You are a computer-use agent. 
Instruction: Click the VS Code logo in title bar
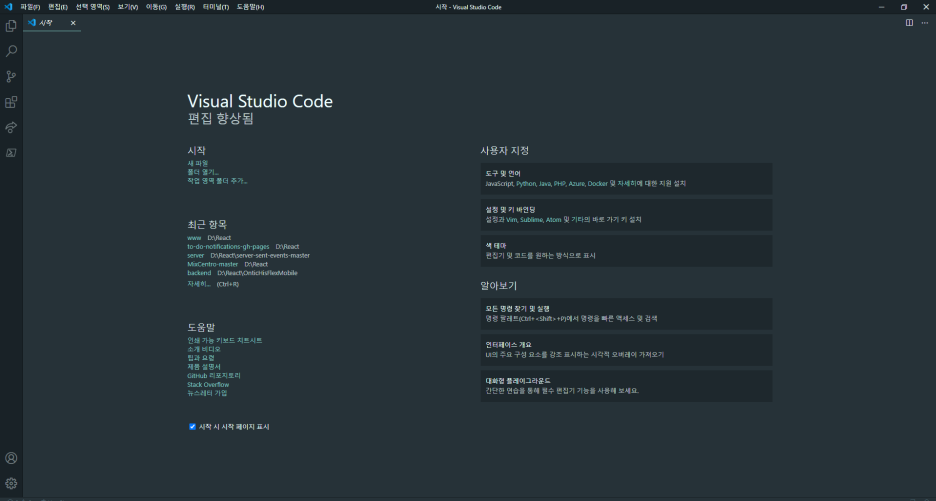8,7
